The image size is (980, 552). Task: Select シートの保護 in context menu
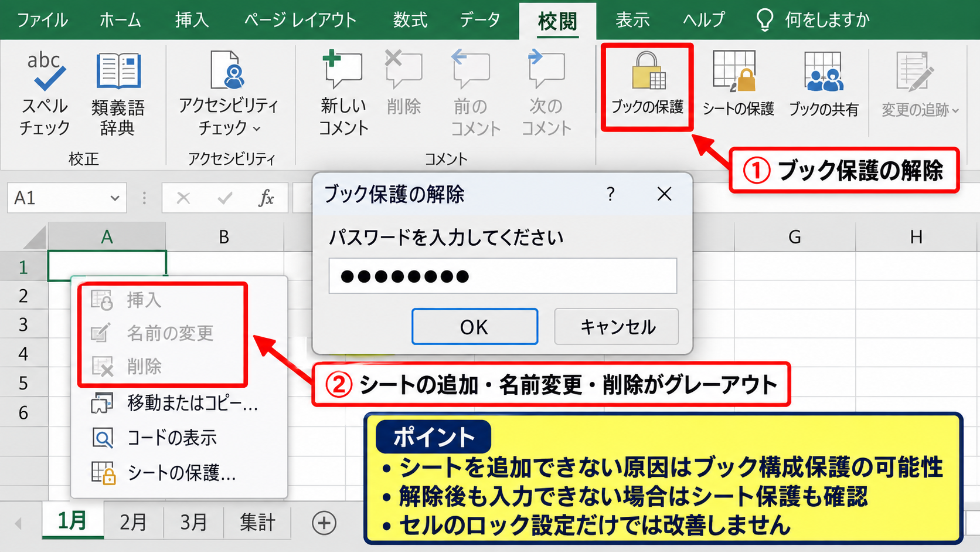coord(179,473)
